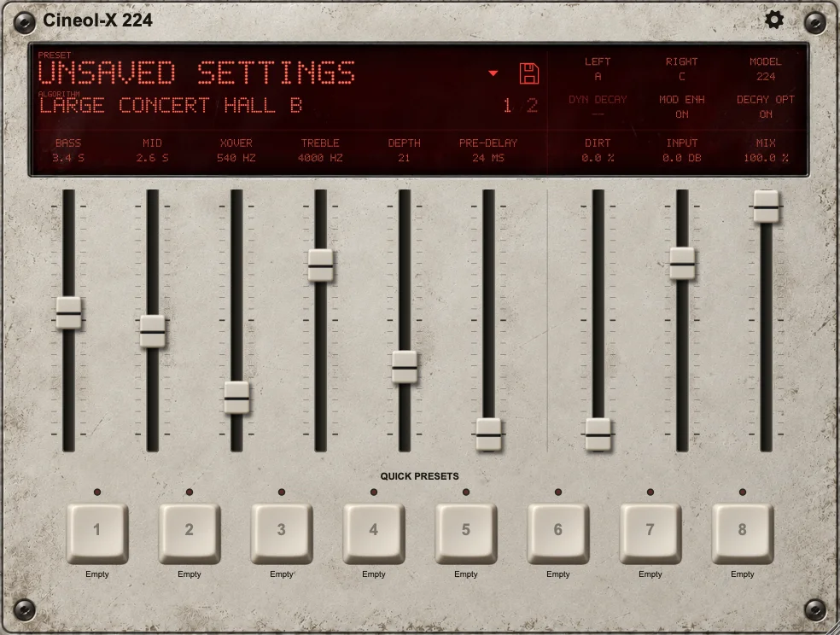
Task: Click the PRE-DELAY 24 MS value
Action: point(488,158)
